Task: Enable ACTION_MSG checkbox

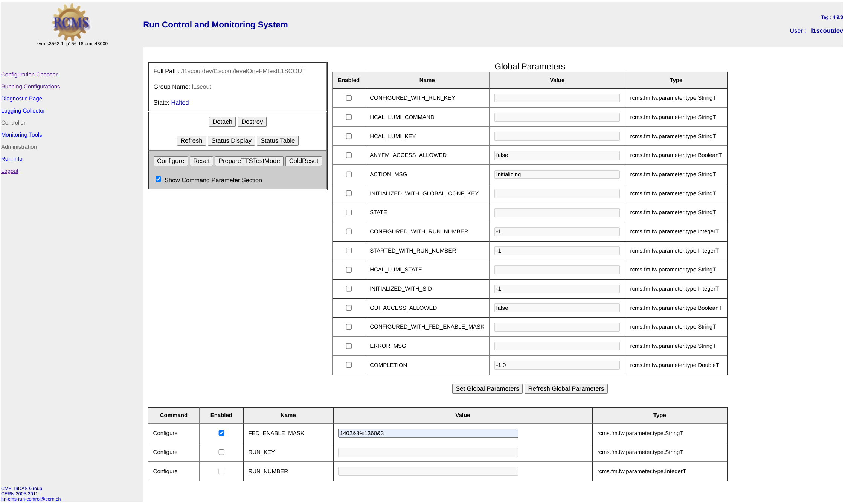Action: 349,175
